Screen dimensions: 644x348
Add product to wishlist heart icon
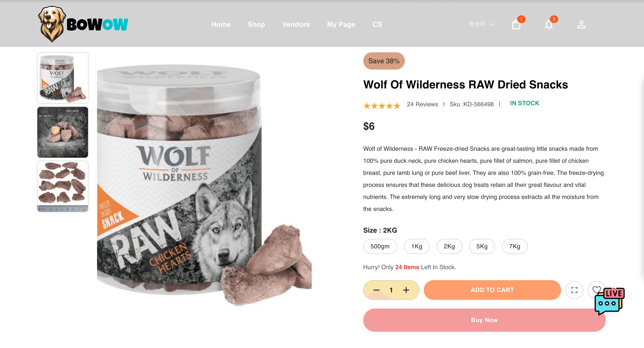[596, 290]
